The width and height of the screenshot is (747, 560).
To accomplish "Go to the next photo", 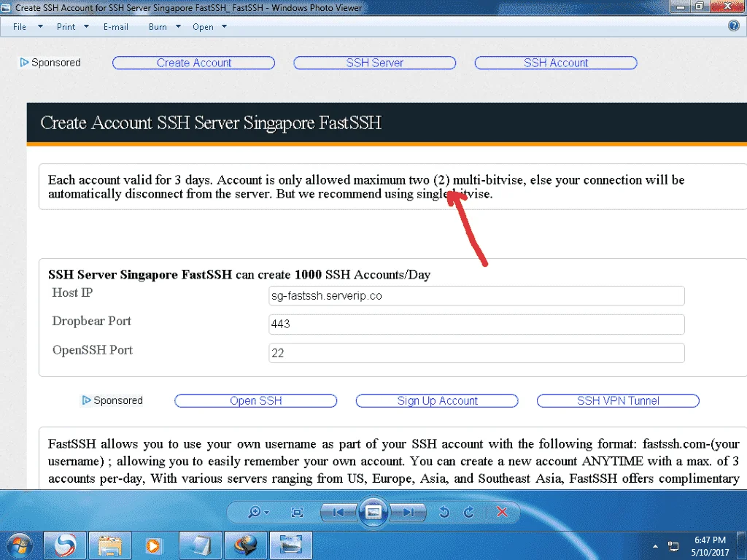I will pyautogui.click(x=408, y=512).
